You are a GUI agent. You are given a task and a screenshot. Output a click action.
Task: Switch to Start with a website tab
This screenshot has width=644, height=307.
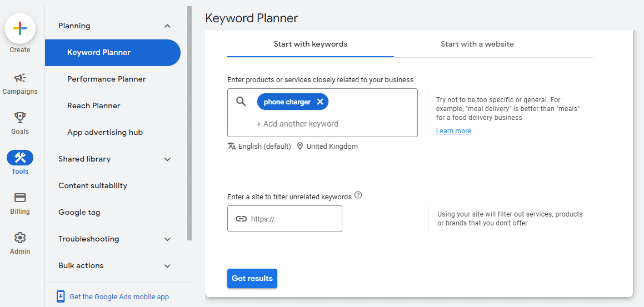coord(477,44)
